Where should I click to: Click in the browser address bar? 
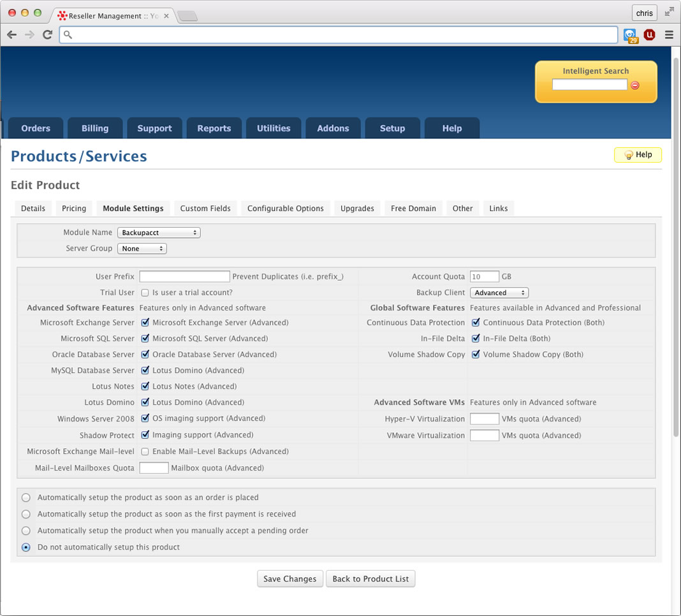point(339,34)
